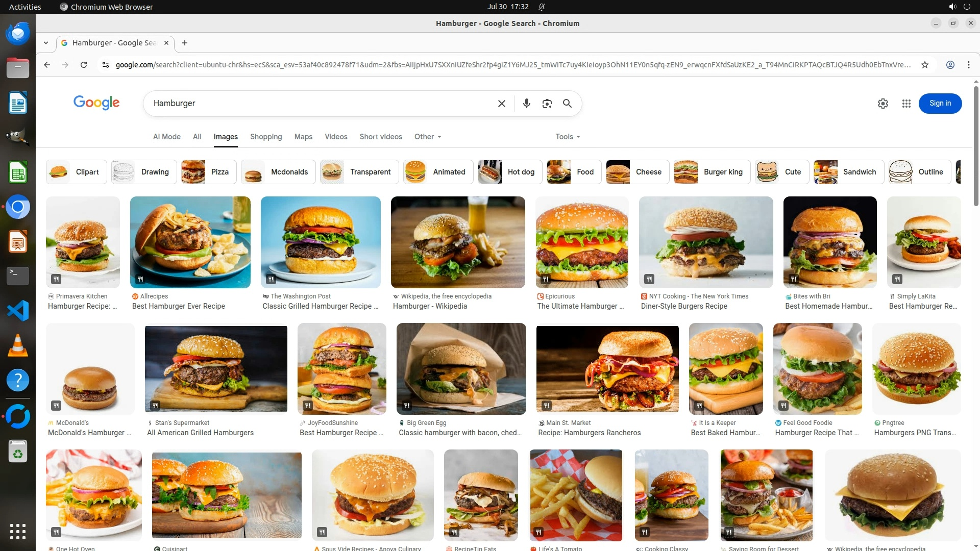Click the magnifier search icon
Screen dimensions: 980x551
click(567, 104)
